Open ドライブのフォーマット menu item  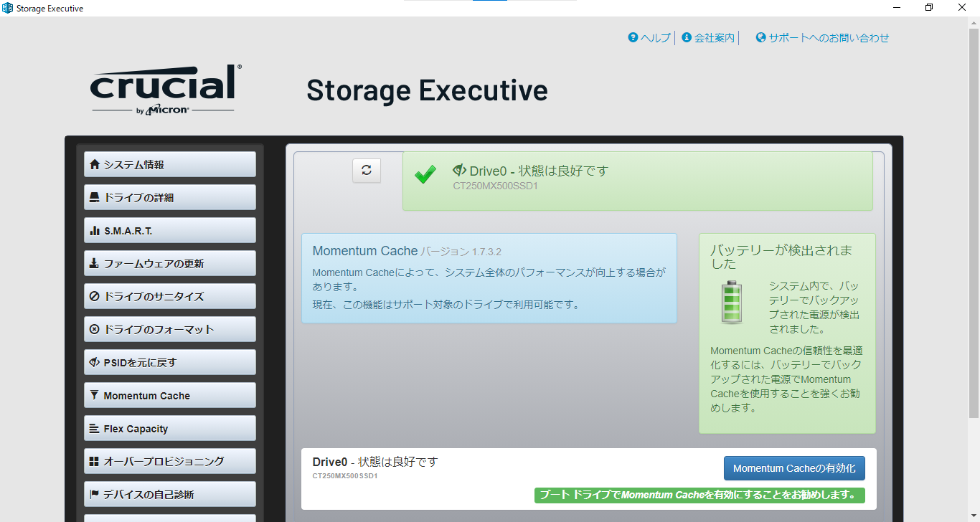[170, 329]
